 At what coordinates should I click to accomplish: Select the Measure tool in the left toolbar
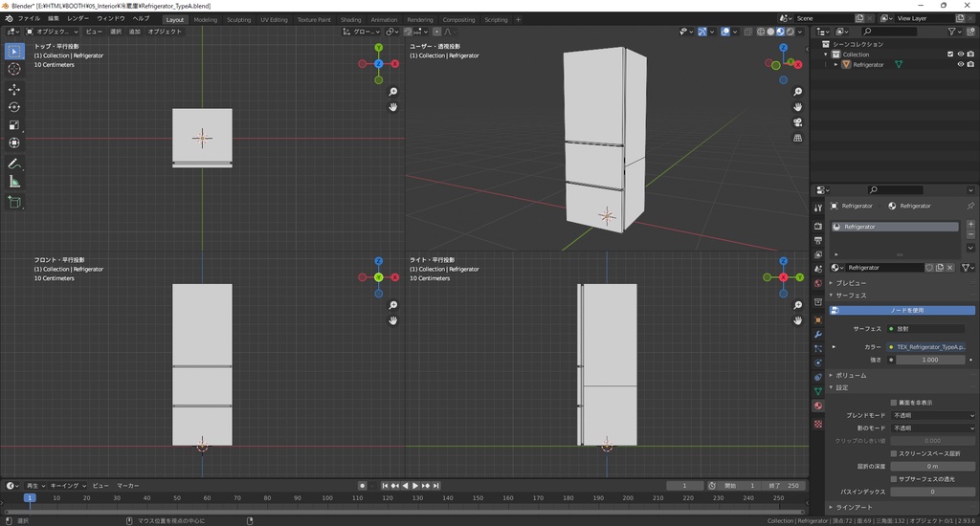tap(14, 182)
